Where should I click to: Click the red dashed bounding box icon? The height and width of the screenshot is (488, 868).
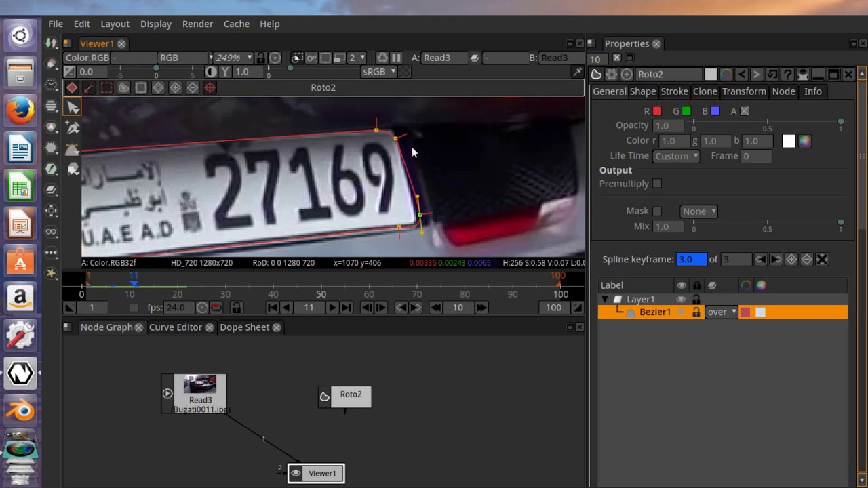tap(106, 87)
